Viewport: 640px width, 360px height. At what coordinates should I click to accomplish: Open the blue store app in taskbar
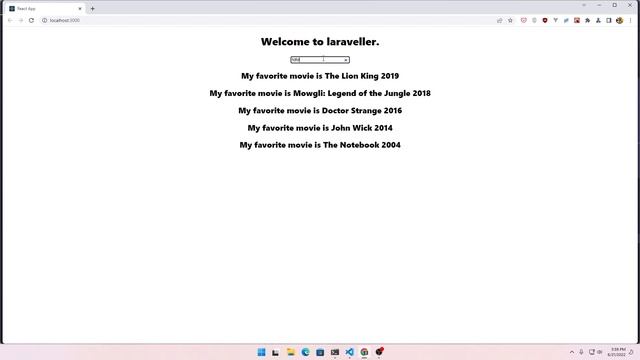320,352
